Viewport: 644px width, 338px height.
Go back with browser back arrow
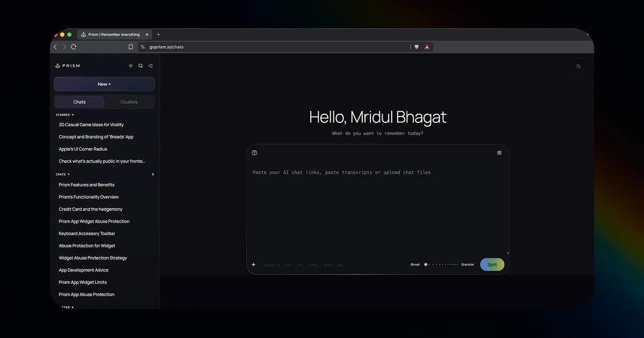coord(55,47)
